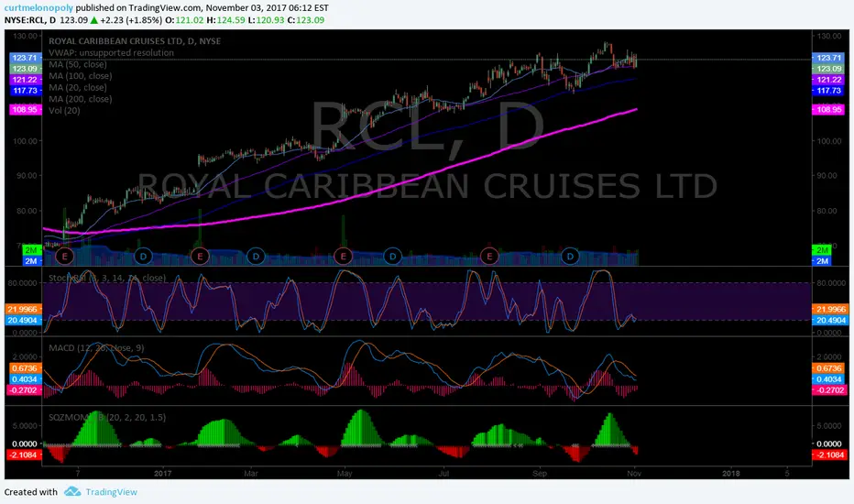Click the +2.23 (+1.85%) change value
The image size is (854, 504).
coord(131,20)
